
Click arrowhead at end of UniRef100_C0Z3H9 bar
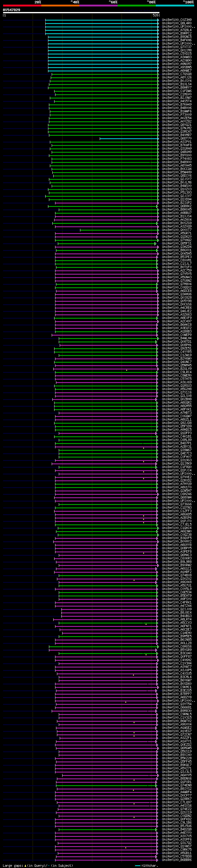click(158, 20)
